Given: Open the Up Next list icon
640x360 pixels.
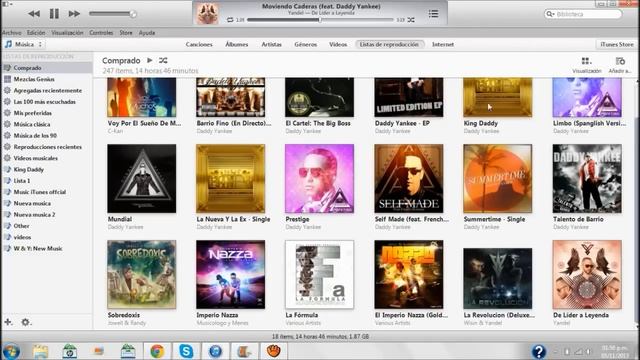Looking at the screenshot, I should (x=433, y=14).
